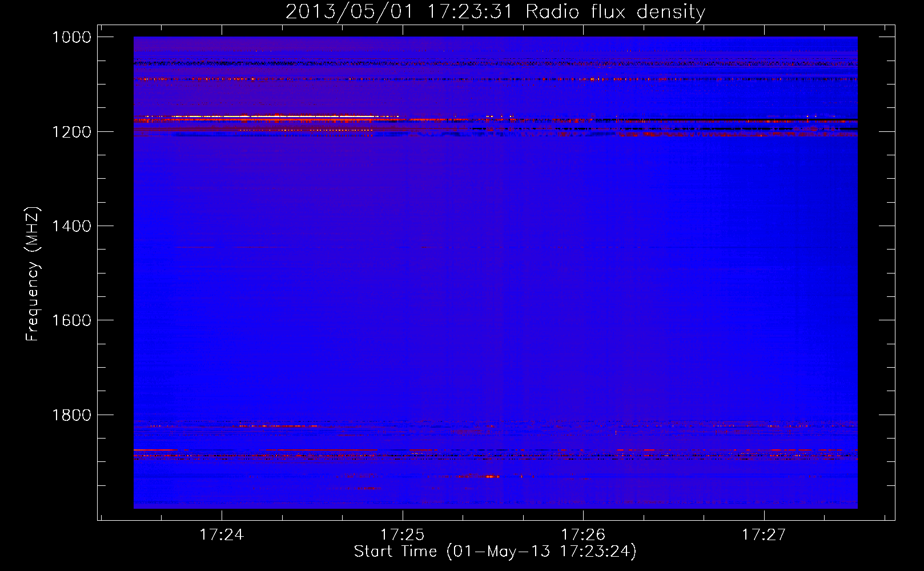The image size is (924, 571).
Task: Click the 17:24 time tick label
Action: click(x=222, y=535)
